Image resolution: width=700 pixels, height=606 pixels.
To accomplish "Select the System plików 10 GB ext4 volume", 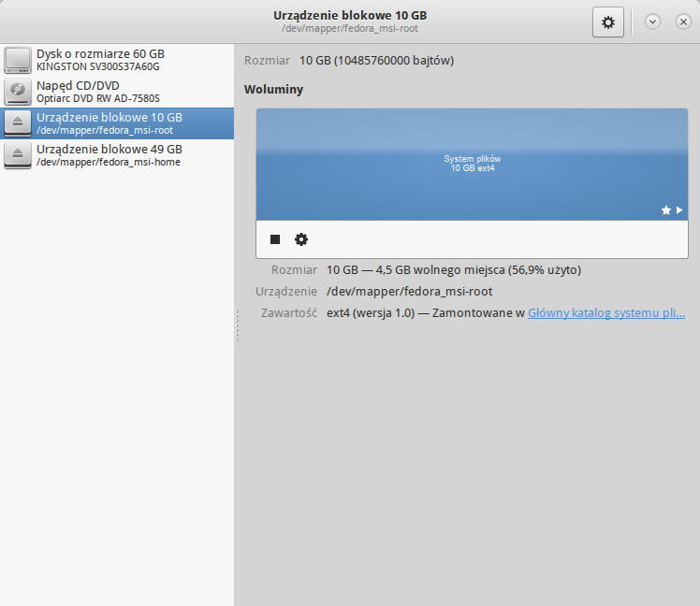I will tap(472, 165).
